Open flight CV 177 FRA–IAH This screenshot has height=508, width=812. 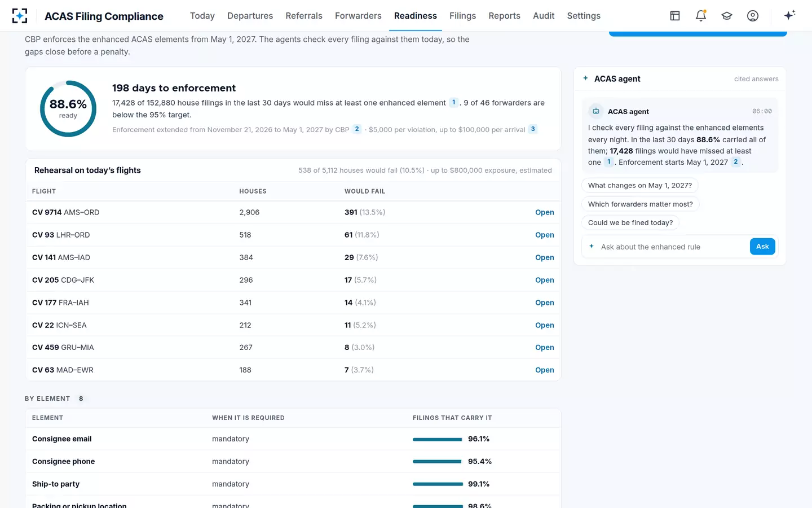544,303
